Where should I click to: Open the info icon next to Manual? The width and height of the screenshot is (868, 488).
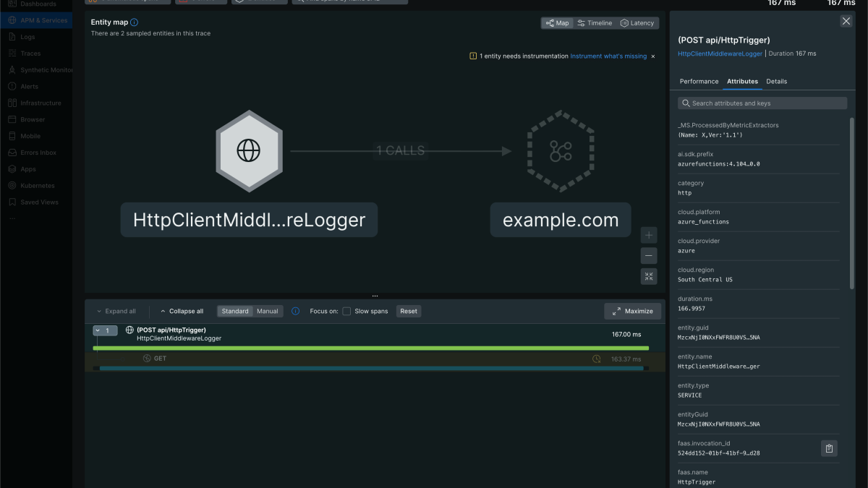(295, 312)
